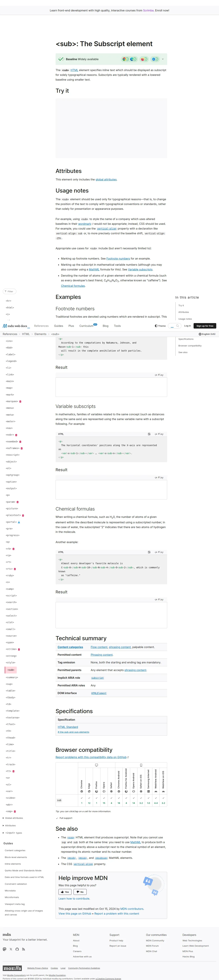Copy the Chemical formulas HTML code block
This screenshot has height=980, width=219.
pyautogui.click(x=149, y=552)
